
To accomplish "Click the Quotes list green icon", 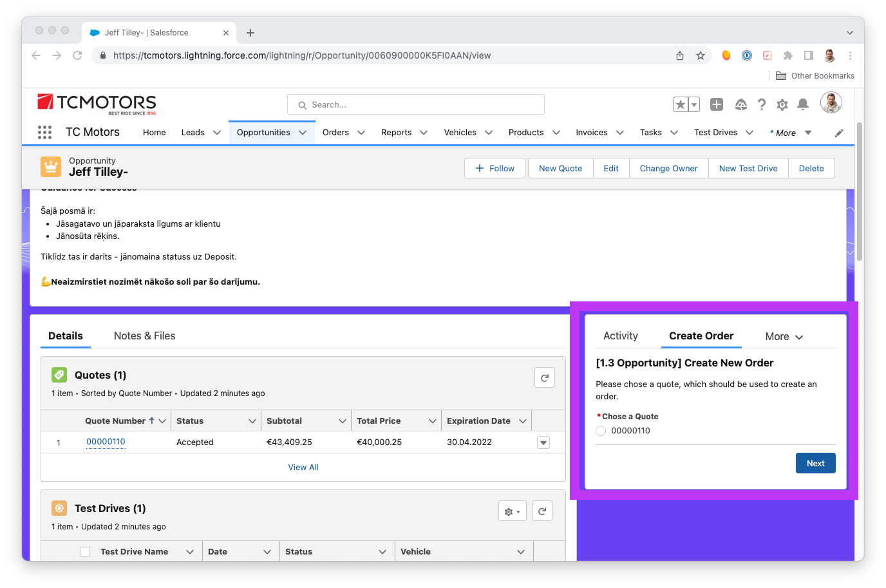I will click(59, 375).
